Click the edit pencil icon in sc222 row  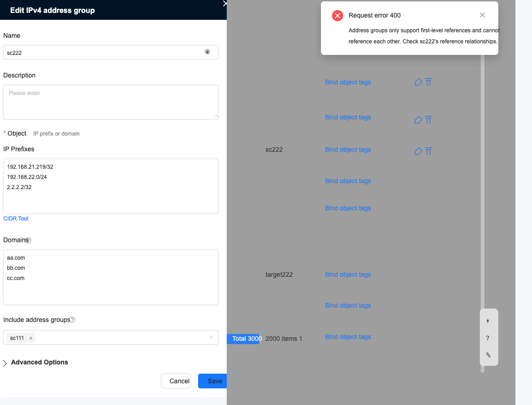click(418, 151)
